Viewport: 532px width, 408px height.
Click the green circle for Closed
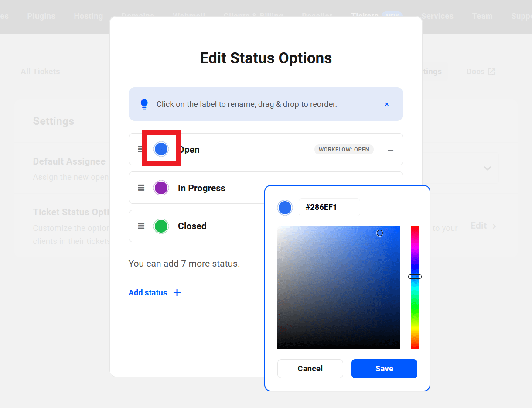[x=161, y=226]
